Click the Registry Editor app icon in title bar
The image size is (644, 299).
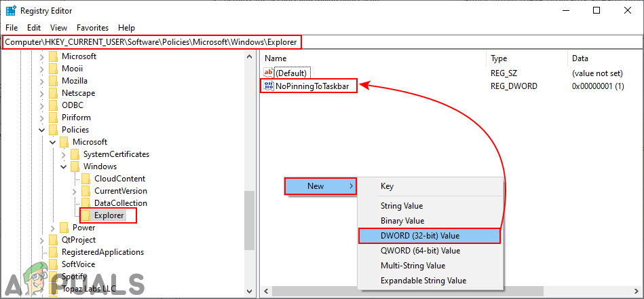[x=11, y=11]
